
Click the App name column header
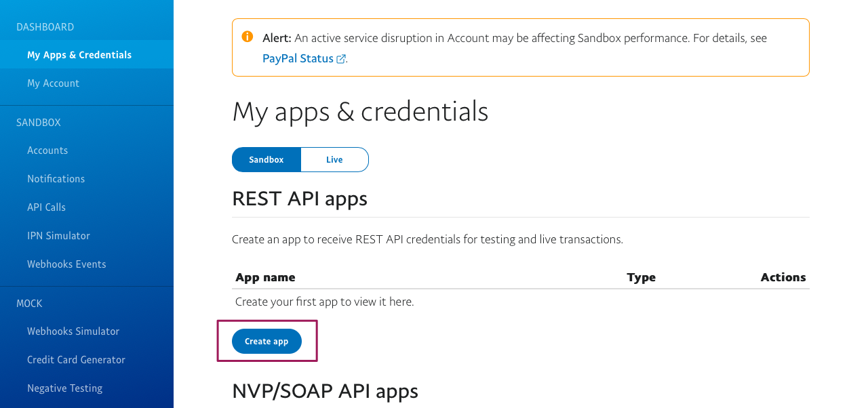pos(265,277)
